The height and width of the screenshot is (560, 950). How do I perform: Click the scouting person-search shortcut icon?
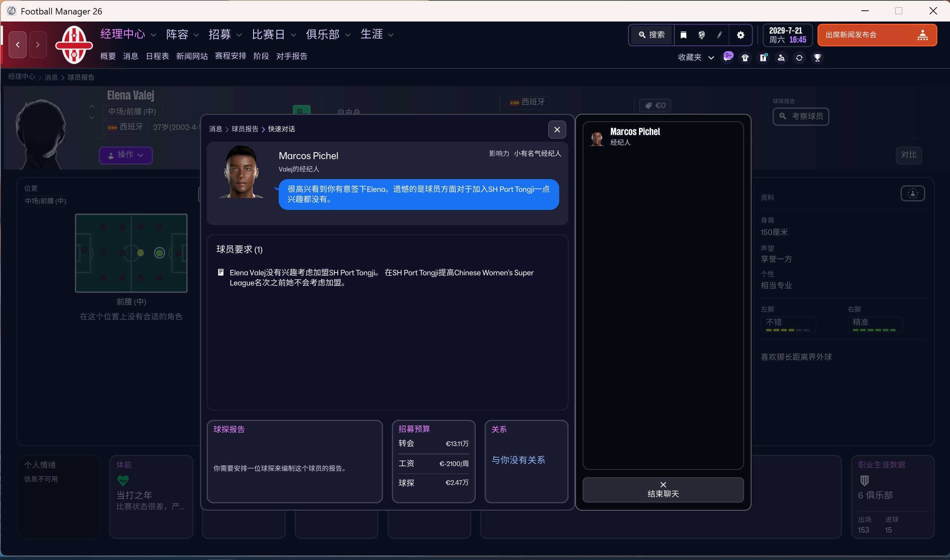[x=781, y=58]
